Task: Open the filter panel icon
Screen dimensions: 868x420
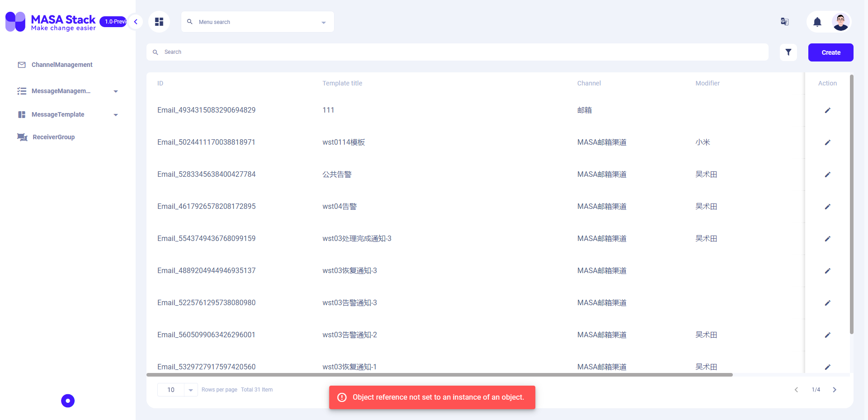Action: pyautogui.click(x=788, y=52)
